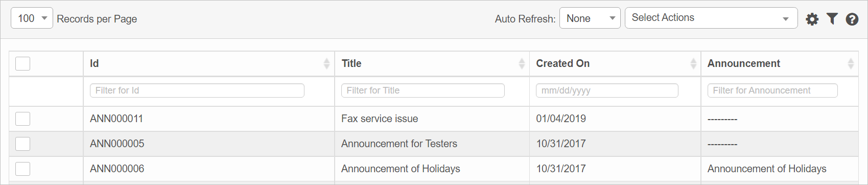Expand the Auto Refresh None dropdown
868x185 pixels.
coord(590,18)
